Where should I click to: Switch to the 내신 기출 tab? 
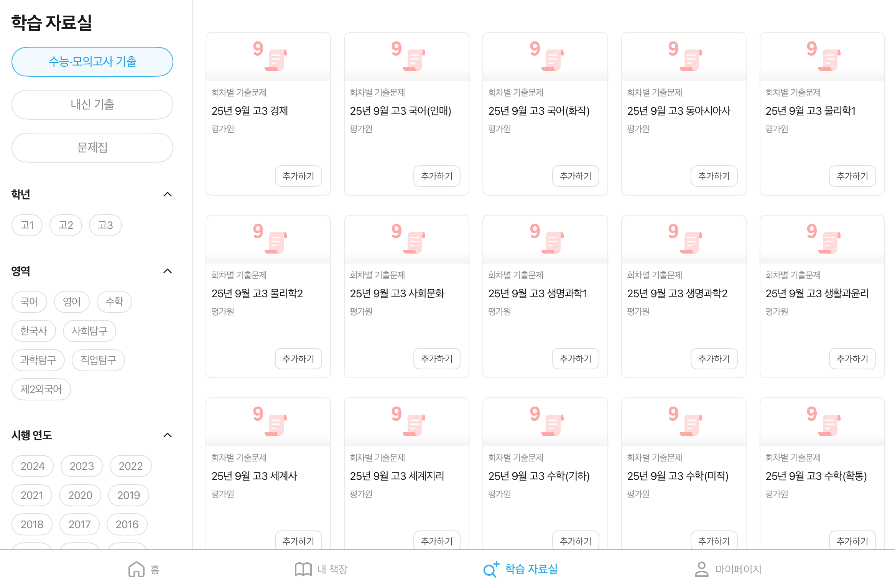pyautogui.click(x=92, y=105)
